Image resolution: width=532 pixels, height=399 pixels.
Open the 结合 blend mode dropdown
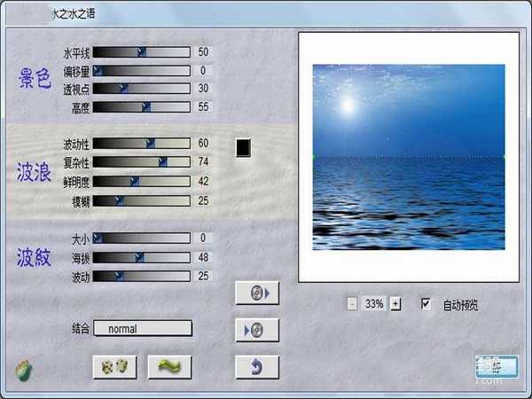(x=143, y=328)
